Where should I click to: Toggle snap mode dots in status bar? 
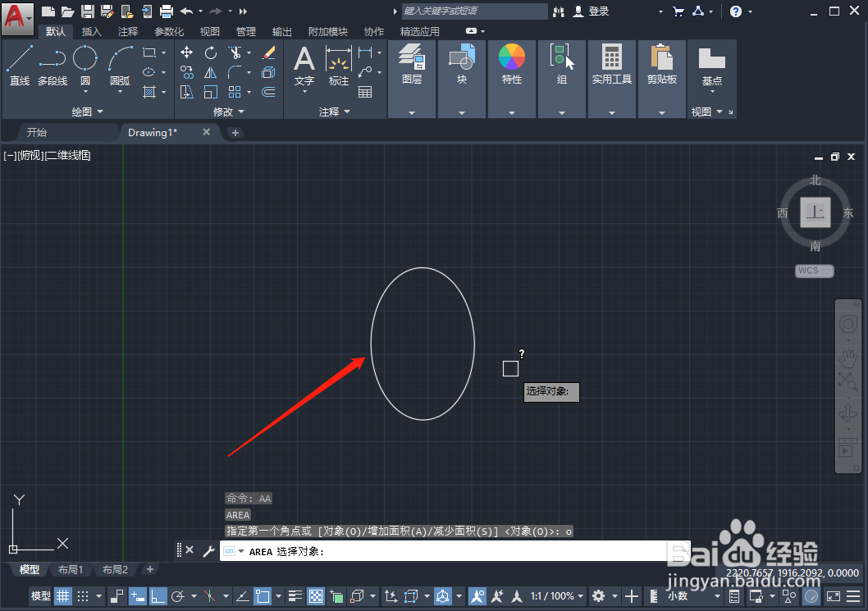[x=83, y=596]
